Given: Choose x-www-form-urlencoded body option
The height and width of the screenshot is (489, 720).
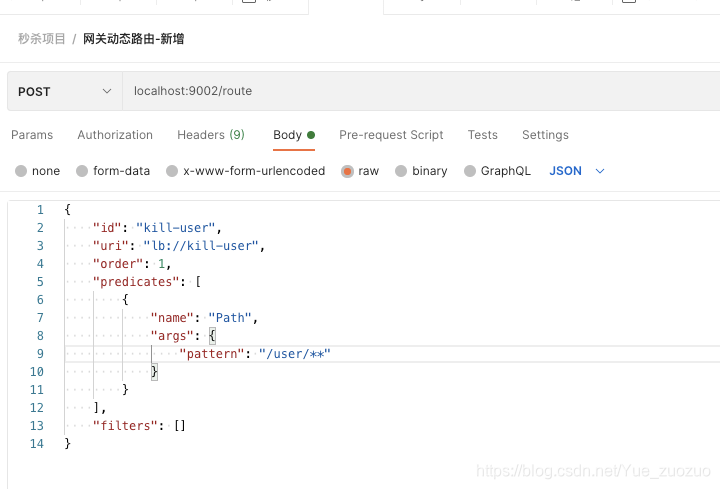Looking at the screenshot, I should click(x=172, y=171).
